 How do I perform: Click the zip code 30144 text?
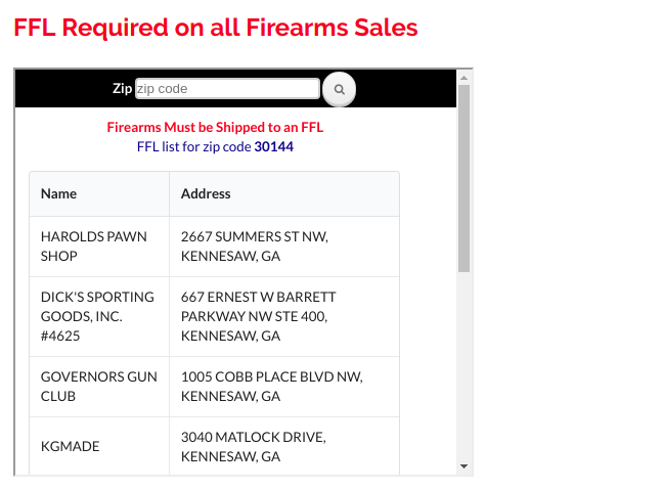pos(274,147)
